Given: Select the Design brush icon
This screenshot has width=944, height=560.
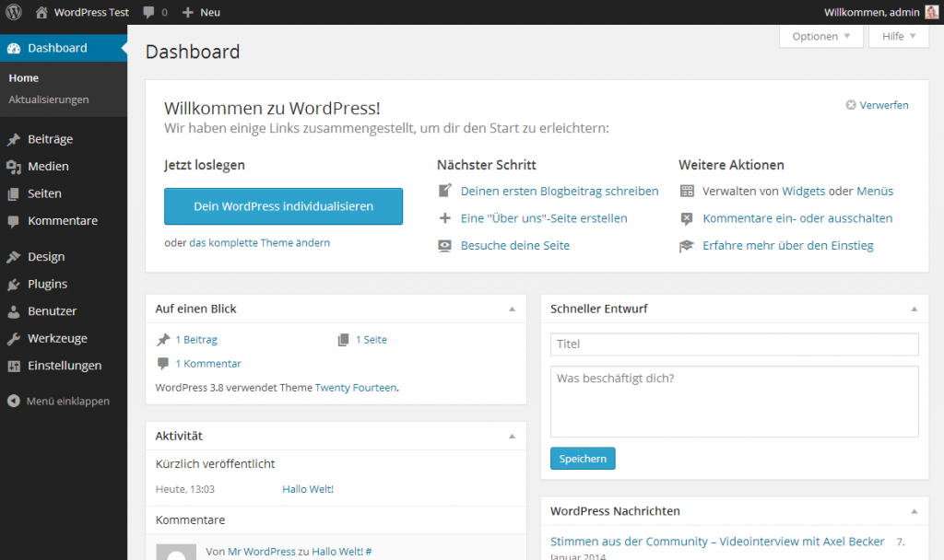Looking at the screenshot, I should point(14,256).
